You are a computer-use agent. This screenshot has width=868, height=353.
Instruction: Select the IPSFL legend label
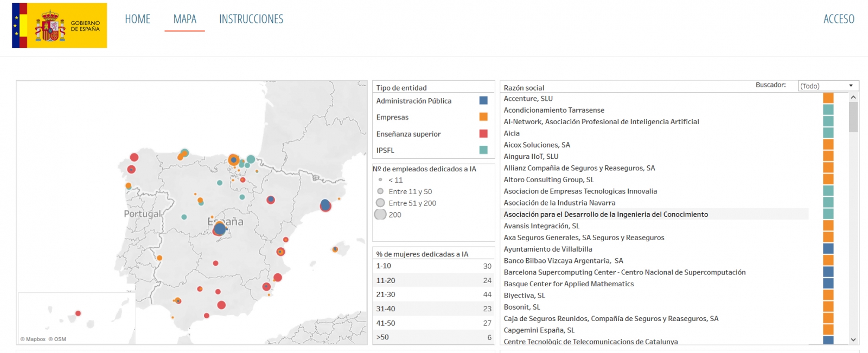click(385, 150)
